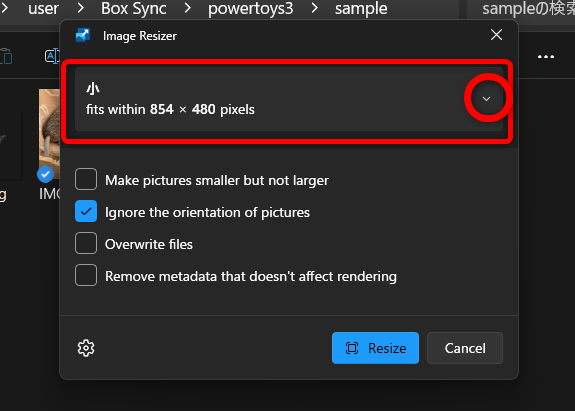Check Remove metadata that doesn't affect rendering
The image size is (575, 411).
coord(86,275)
